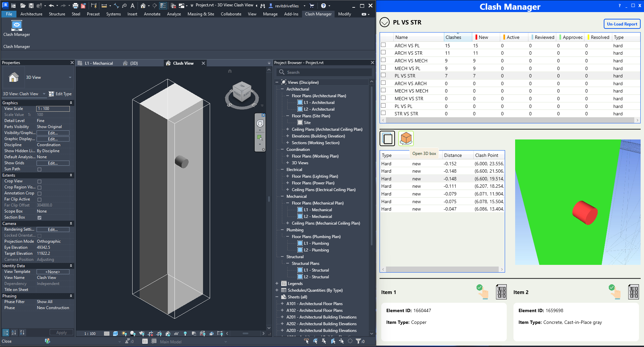644x347 pixels.
Task: Open the 3D View type selector dropdown
Action: point(70,77)
